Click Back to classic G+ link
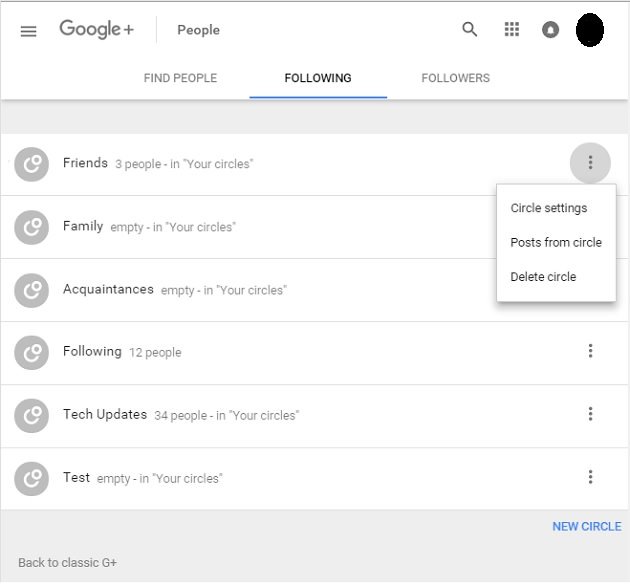Image resolution: width=630 pixels, height=586 pixels. click(x=68, y=563)
